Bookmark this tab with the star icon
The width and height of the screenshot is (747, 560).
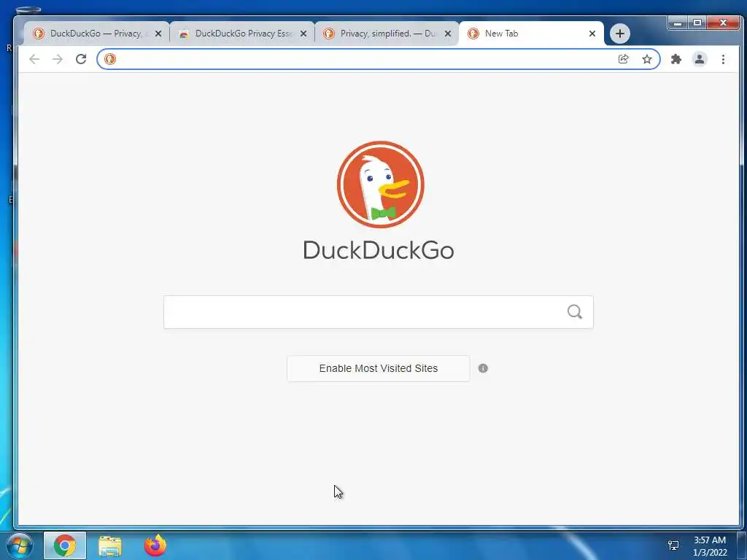point(646,59)
